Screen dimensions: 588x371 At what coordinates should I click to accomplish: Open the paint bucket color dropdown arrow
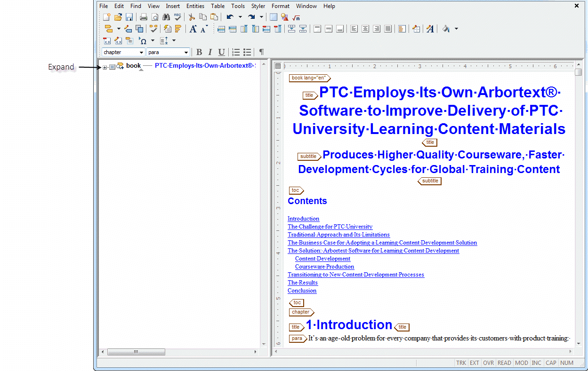pos(456,29)
